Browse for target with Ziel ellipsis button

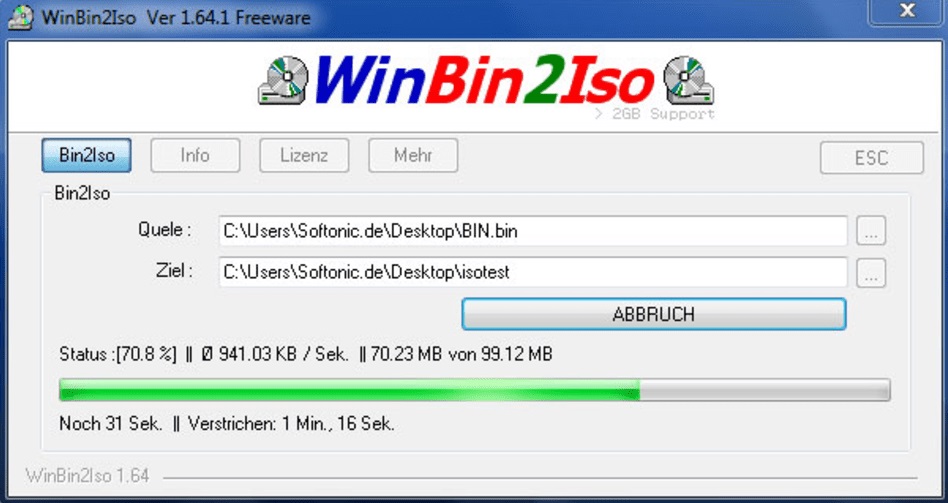click(871, 273)
